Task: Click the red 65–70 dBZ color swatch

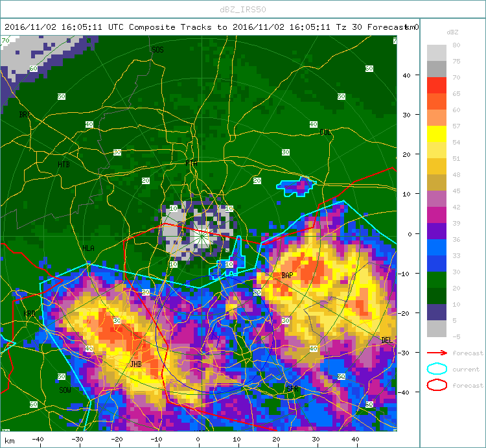Action: (437, 86)
